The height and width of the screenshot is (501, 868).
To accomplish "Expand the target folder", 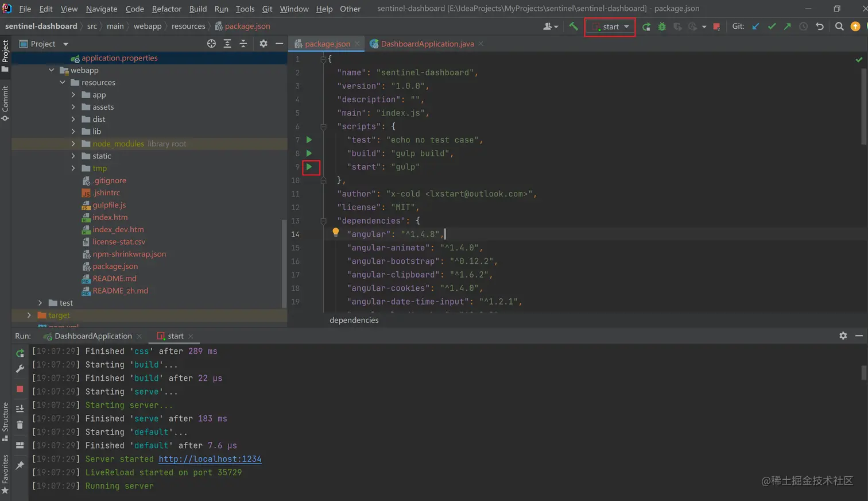I will tap(29, 315).
